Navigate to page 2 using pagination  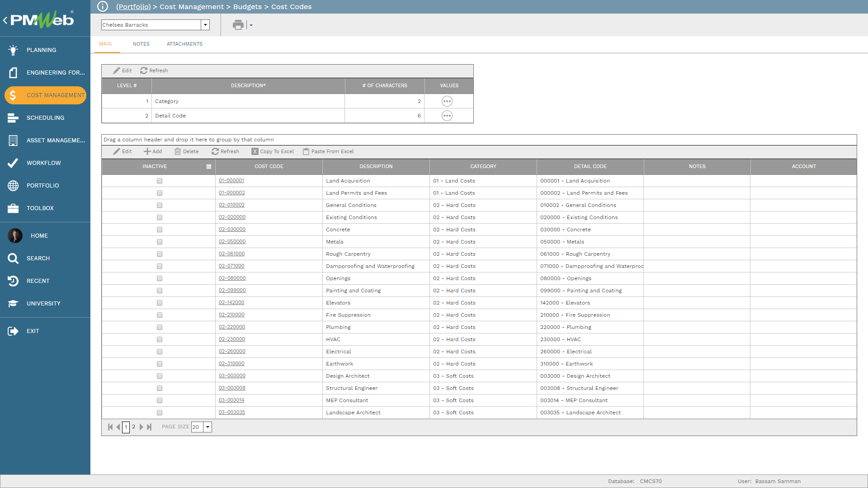[x=133, y=427]
